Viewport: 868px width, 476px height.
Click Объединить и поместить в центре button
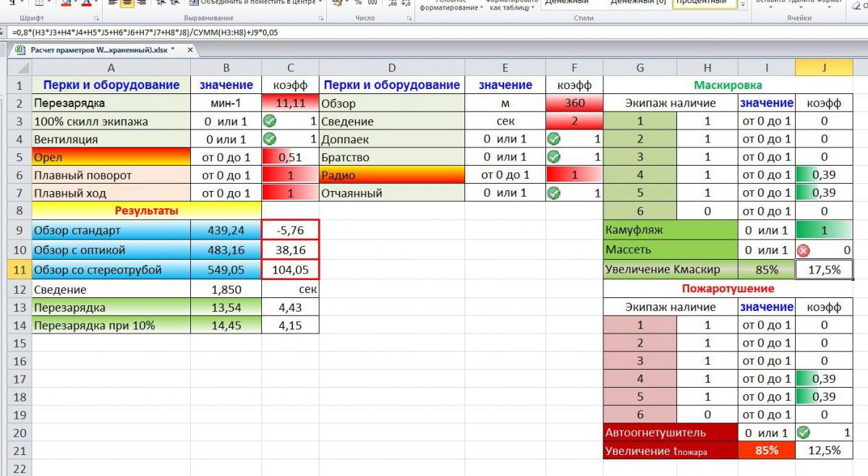pyautogui.click(x=251, y=2)
